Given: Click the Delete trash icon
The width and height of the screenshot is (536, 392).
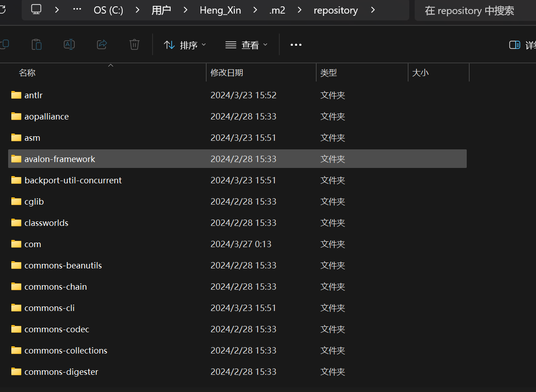Looking at the screenshot, I should pos(134,44).
